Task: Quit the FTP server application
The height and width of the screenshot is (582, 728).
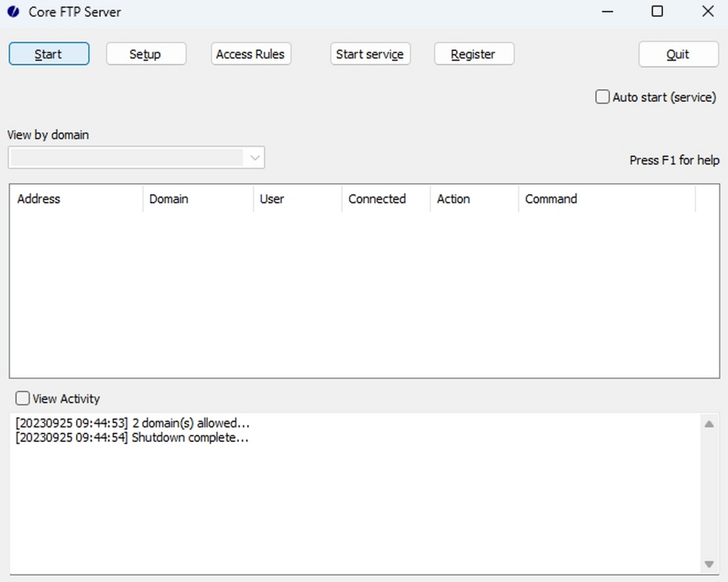Action: [678, 54]
